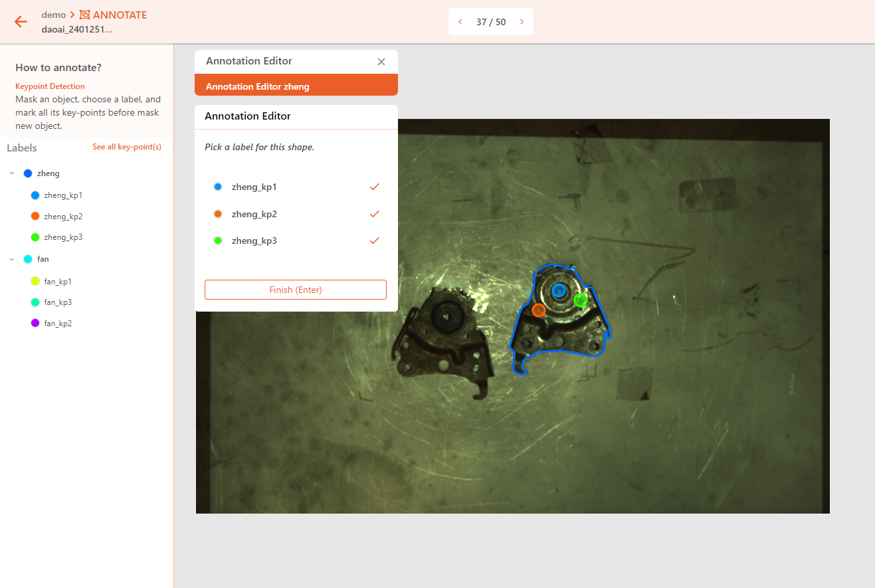The image size is (875, 588).
Task: Select zheng_kp3 in the Labels sidebar
Action: [x=63, y=237]
